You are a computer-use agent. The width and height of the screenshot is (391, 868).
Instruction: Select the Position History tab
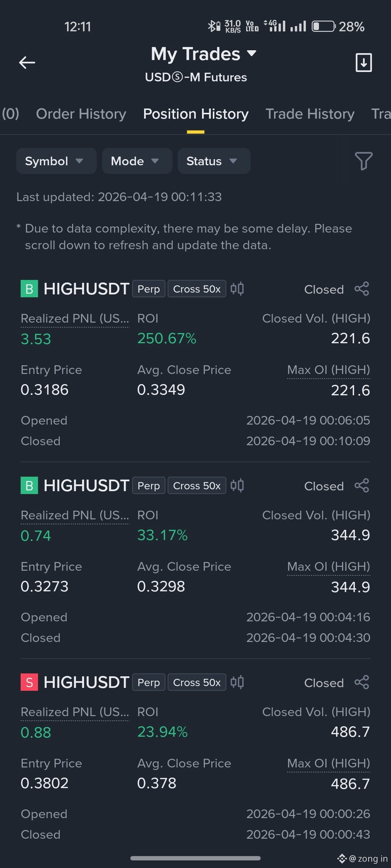196,114
